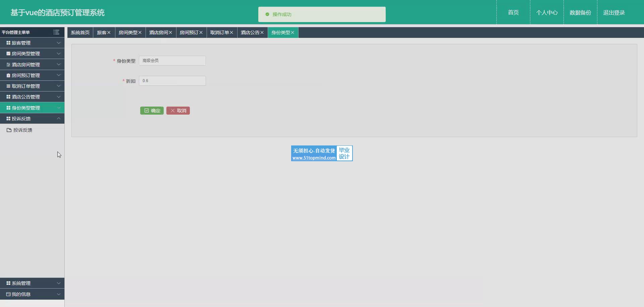Expand 身份类型管理 chevron arrow
644x307 pixels.
tap(59, 108)
